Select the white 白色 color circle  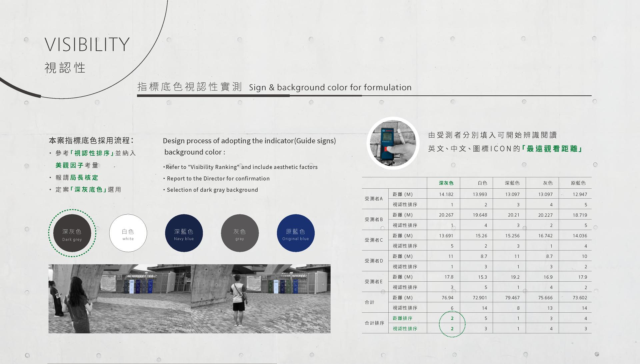(x=128, y=233)
